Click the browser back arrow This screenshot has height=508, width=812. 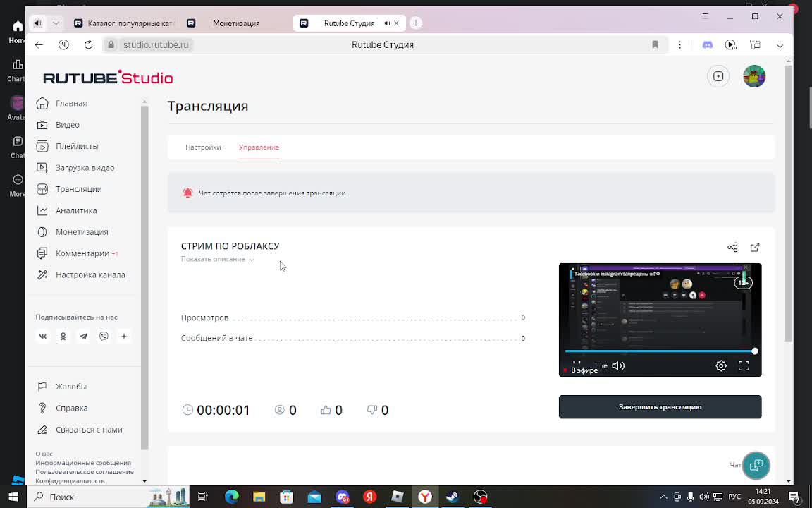coord(39,44)
